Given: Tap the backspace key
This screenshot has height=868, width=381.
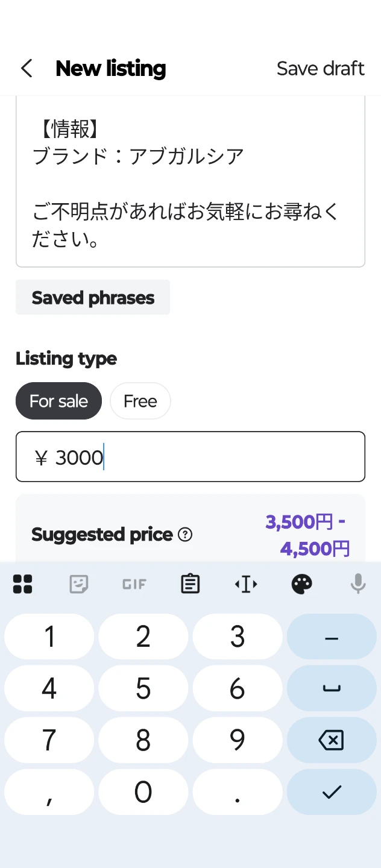Looking at the screenshot, I should point(332,740).
